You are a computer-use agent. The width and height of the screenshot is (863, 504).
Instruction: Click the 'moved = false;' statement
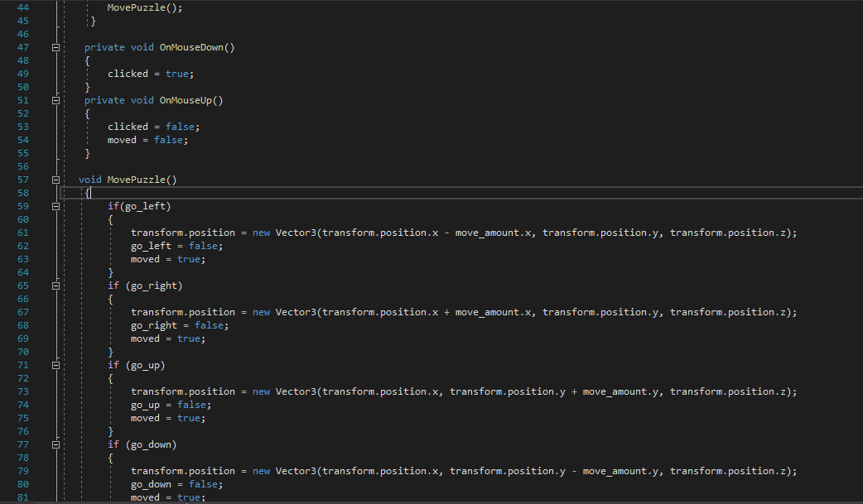pyautogui.click(x=159, y=140)
